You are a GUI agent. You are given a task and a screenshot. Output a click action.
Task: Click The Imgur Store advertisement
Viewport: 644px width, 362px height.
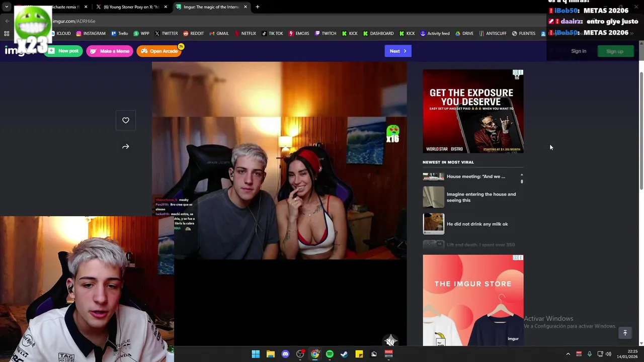click(473, 300)
